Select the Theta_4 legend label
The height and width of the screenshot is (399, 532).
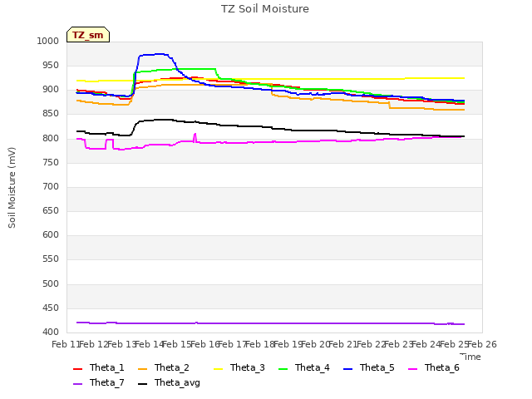pos(313,367)
